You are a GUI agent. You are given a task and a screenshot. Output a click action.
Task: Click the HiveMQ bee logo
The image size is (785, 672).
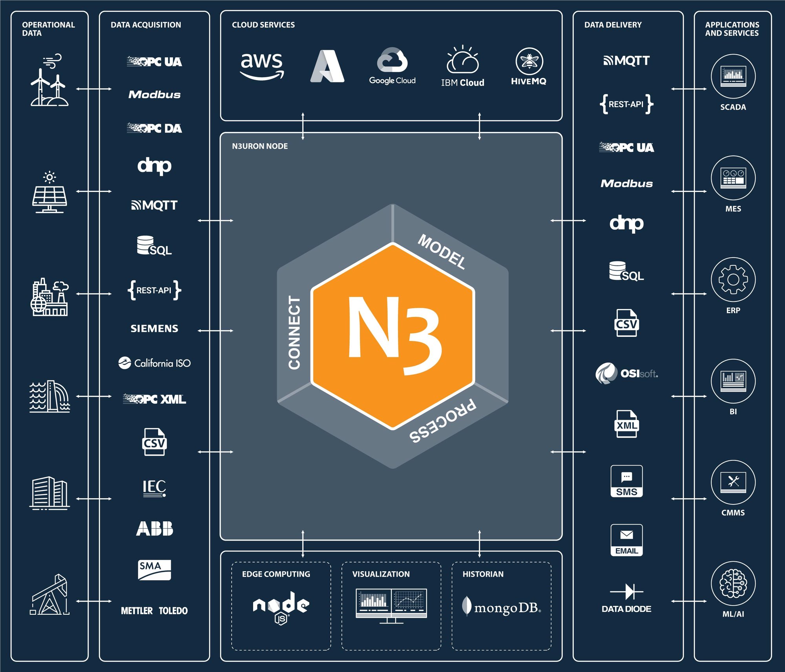click(529, 67)
